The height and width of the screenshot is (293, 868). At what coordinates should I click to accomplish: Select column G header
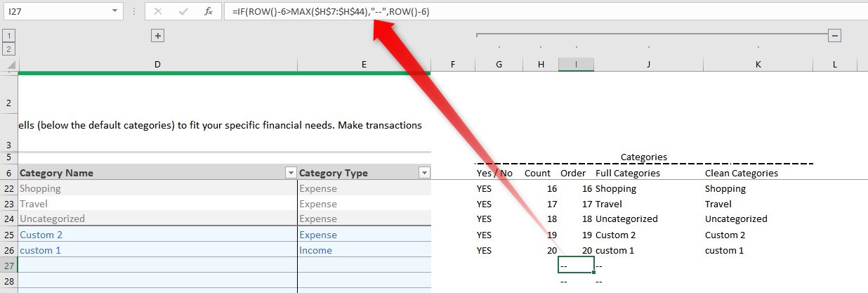click(x=499, y=64)
